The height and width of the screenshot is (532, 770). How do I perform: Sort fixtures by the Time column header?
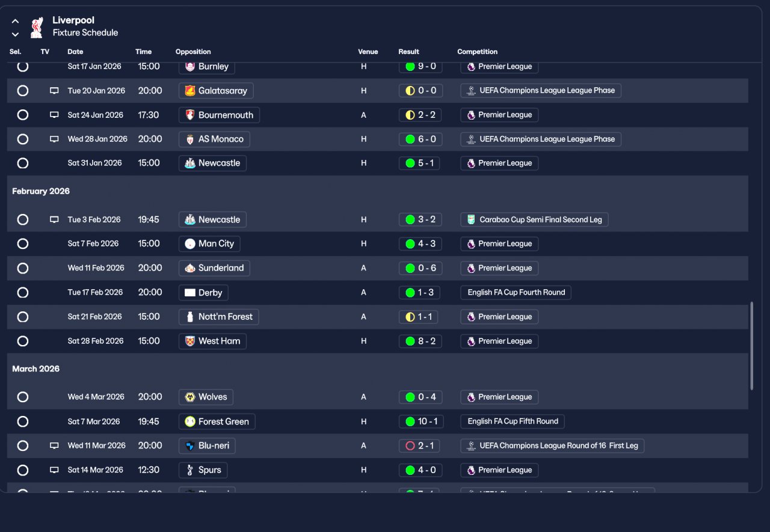click(x=143, y=52)
